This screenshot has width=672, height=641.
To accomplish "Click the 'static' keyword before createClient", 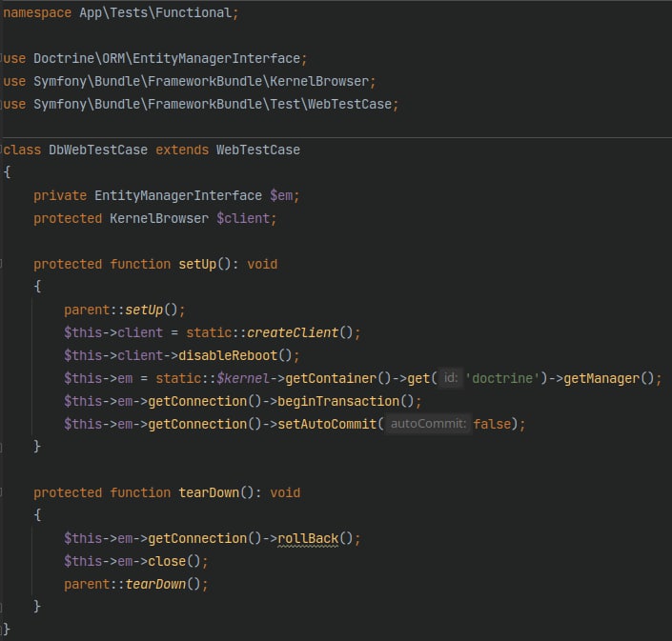I will pyautogui.click(x=209, y=332).
